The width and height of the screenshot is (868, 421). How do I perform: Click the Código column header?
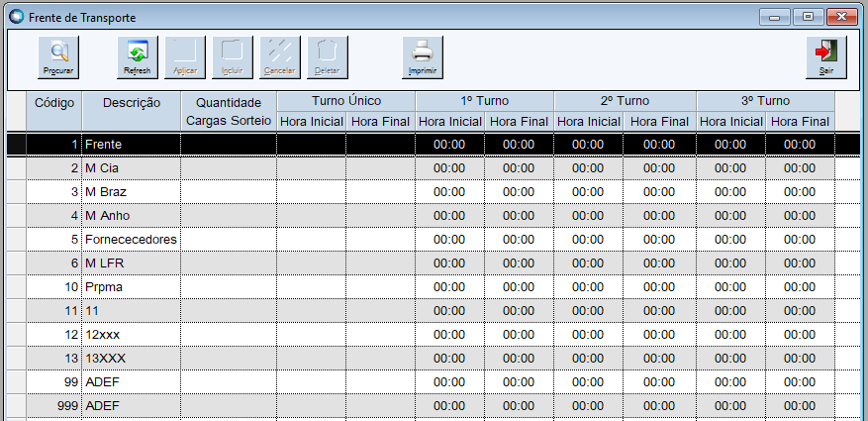pos(54,111)
